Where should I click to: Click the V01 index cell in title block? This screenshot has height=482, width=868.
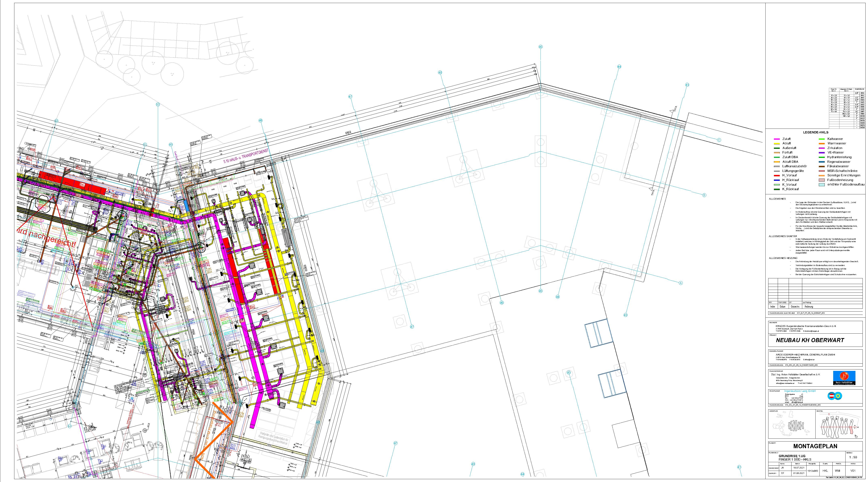[x=853, y=470]
